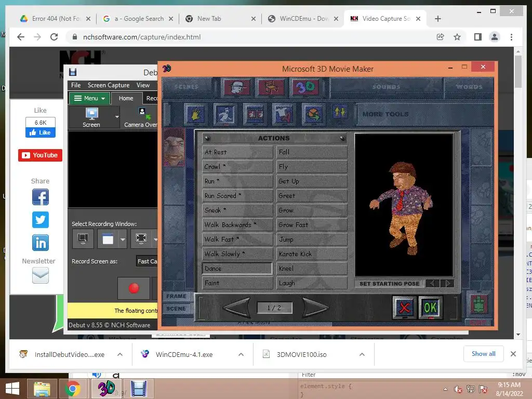Select the up-down arrows resize tool
Screen dimensions: 532x399
pyautogui.click(x=340, y=112)
